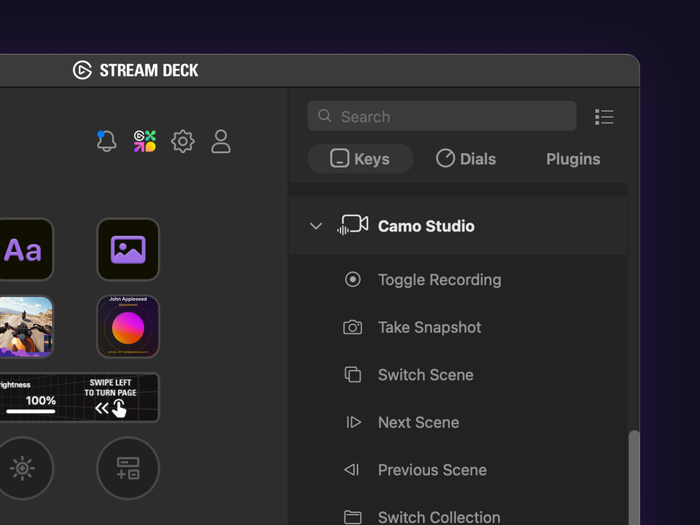Click into the Search field

pyautogui.click(x=442, y=116)
